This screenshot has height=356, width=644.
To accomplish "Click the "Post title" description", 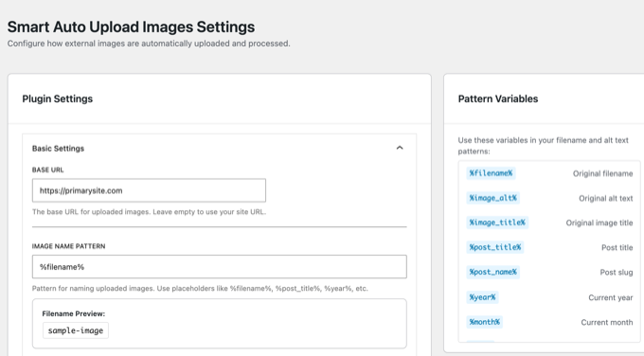I will click(617, 248).
